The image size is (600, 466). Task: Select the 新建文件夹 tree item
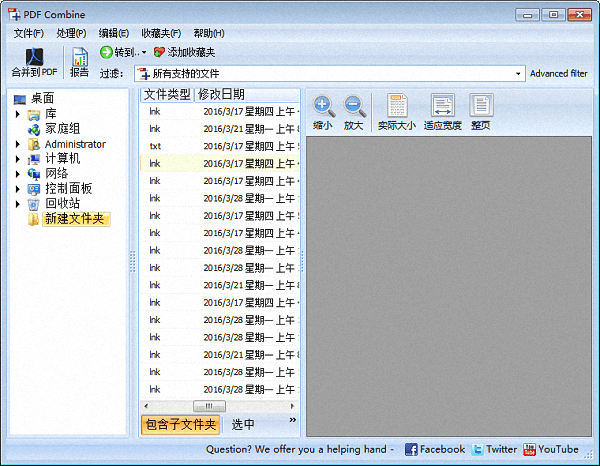pyautogui.click(x=76, y=219)
